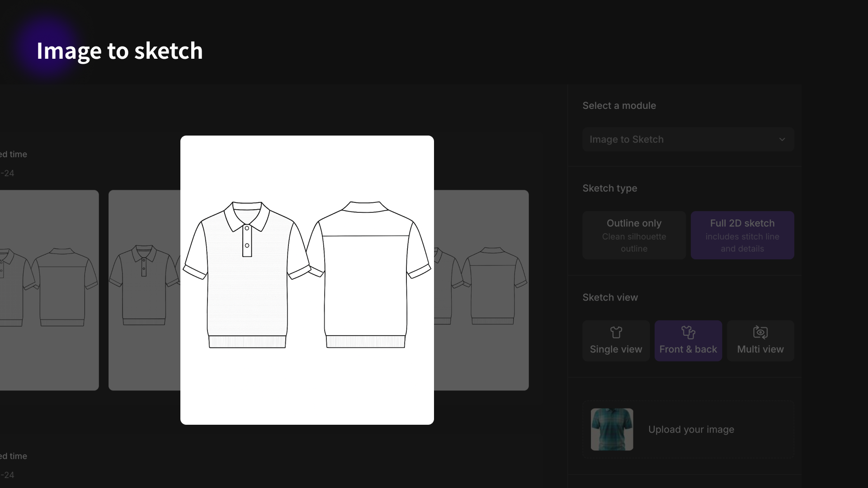Select Full 2D sketch type
This screenshot has height=488, width=868.
(742, 235)
